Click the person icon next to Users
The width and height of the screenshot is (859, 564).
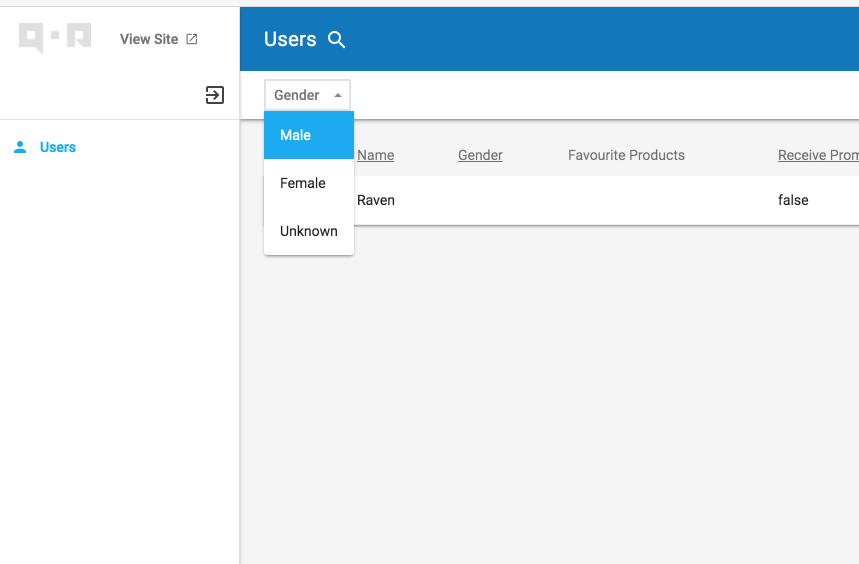[20, 147]
